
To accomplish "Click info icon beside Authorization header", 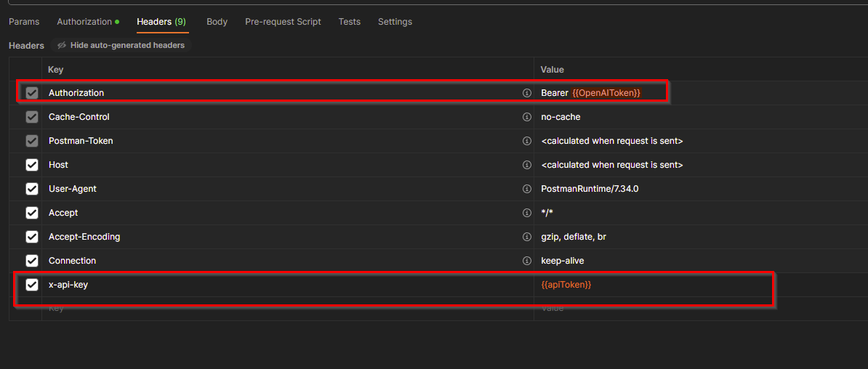I will [x=526, y=93].
